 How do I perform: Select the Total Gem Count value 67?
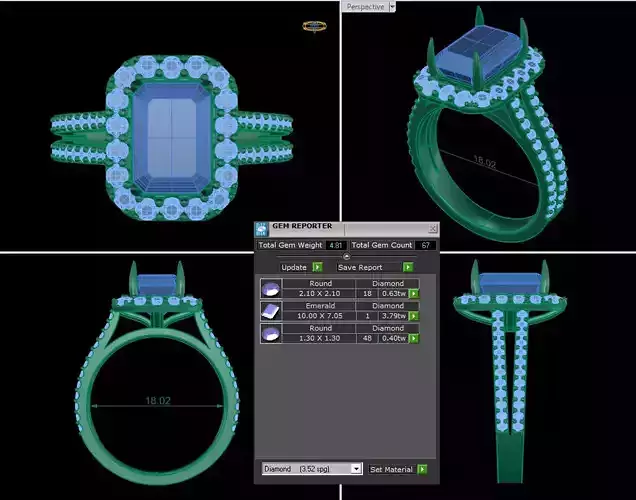click(425, 245)
